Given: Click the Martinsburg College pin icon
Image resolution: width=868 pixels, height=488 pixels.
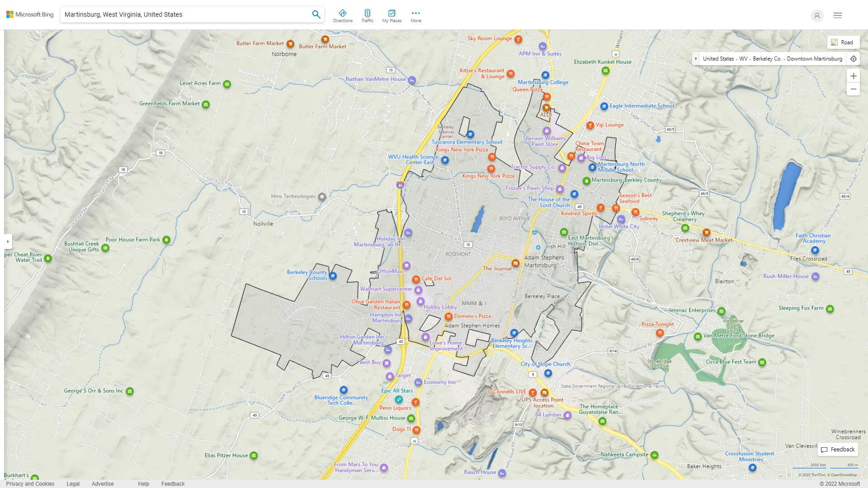Looking at the screenshot, I should pos(545,75).
